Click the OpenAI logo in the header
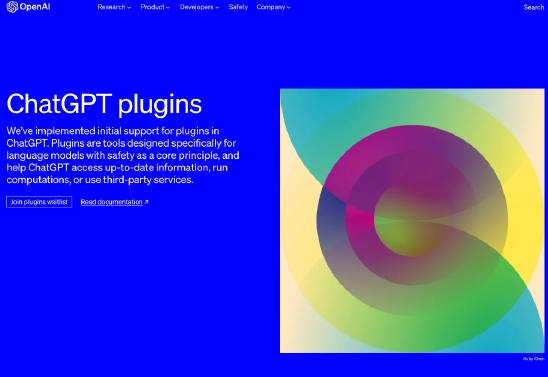The image size is (548, 377). pos(28,7)
